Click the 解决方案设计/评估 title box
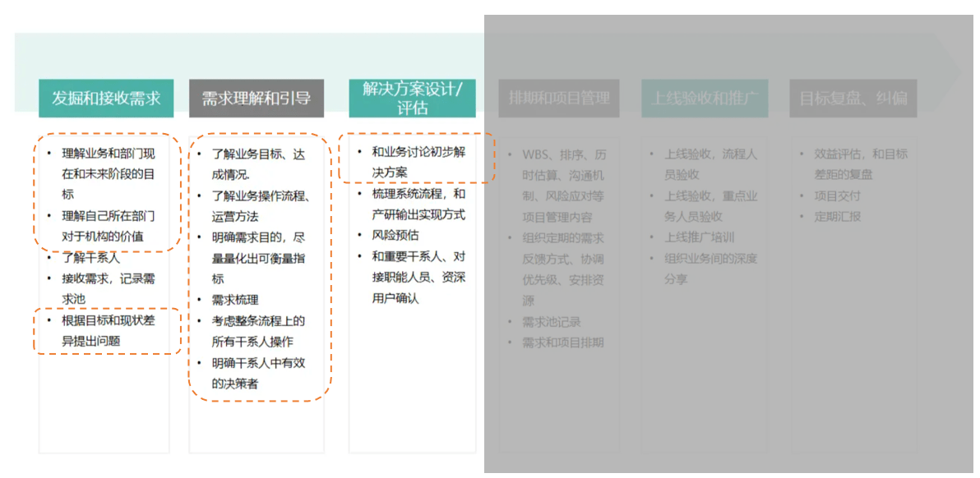 [414, 97]
